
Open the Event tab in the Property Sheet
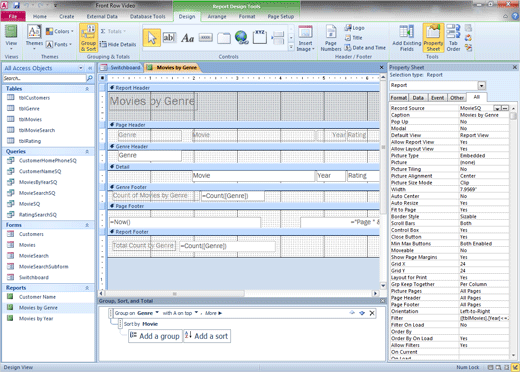(437, 98)
